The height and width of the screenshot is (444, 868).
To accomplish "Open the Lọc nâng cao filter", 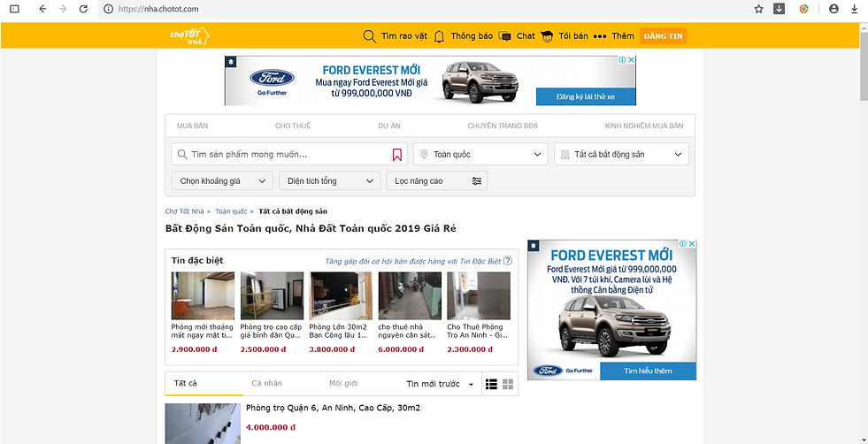I will point(437,181).
